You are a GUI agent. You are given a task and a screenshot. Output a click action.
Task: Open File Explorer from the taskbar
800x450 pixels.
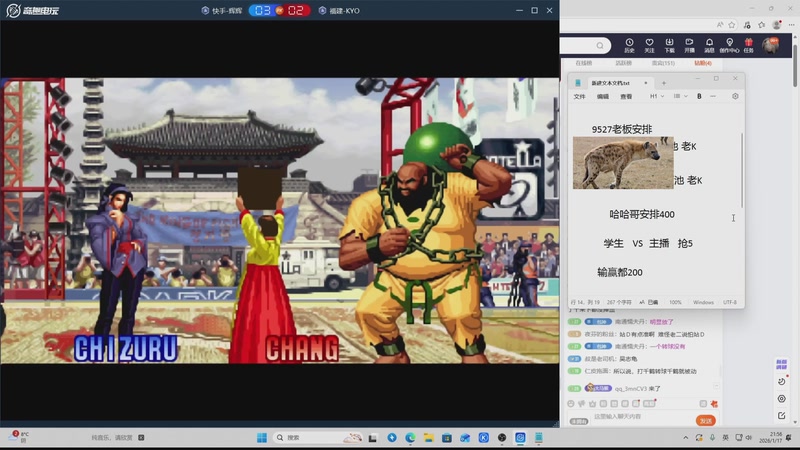point(429,438)
